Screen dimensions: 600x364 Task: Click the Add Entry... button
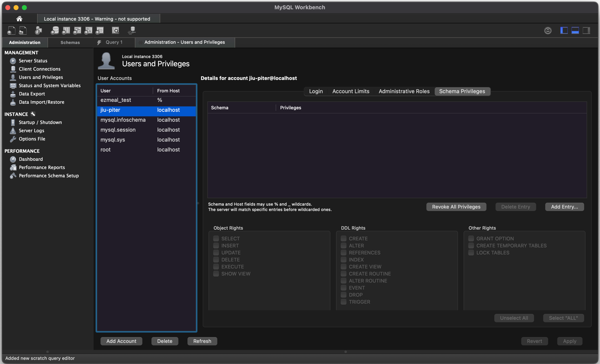point(564,207)
